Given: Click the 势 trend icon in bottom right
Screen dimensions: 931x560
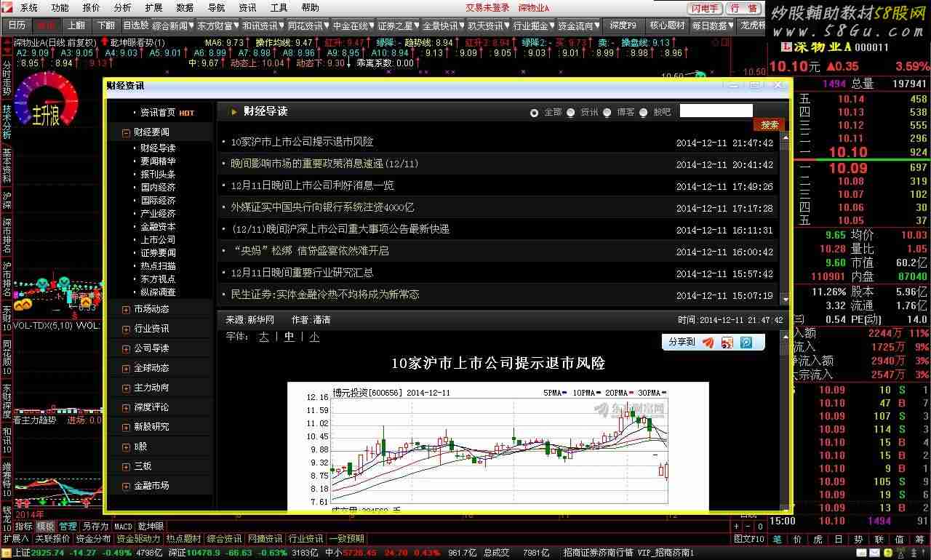Looking at the screenshot, I should (859, 539).
